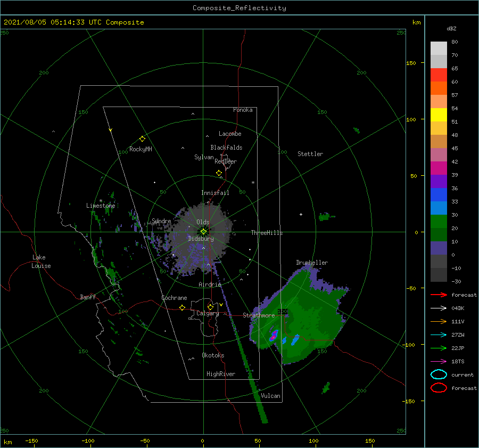Select the Blackfalds city label
The width and height of the screenshot is (479, 448).
pos(226,148)
